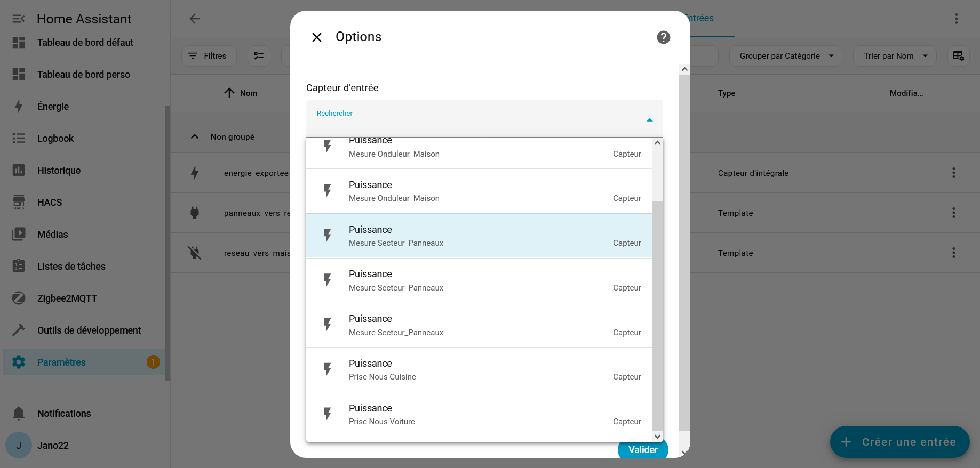The height and width of the screenshot is (468, 980).
Task: Click the Valider button
Action: click(642, 450)
